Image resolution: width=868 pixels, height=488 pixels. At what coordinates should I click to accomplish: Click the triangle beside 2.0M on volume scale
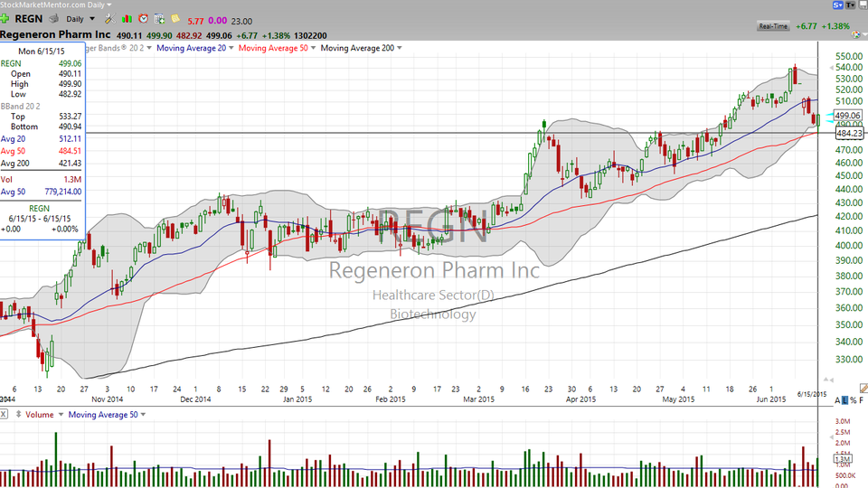pos(830,437)
